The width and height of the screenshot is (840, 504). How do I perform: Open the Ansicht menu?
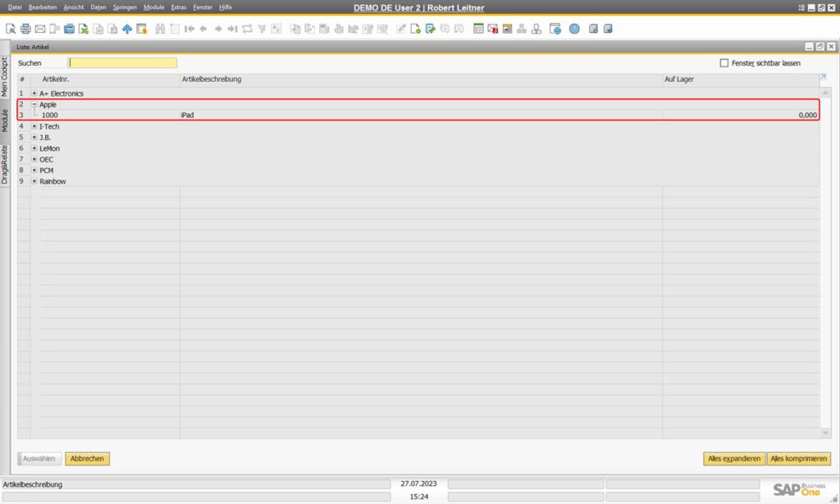pos(74,7)
